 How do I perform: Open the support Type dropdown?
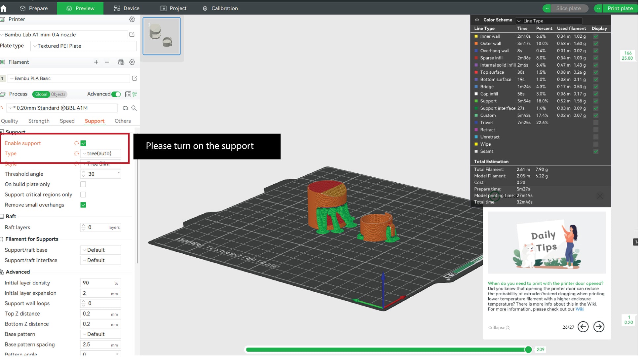(101, 154)
